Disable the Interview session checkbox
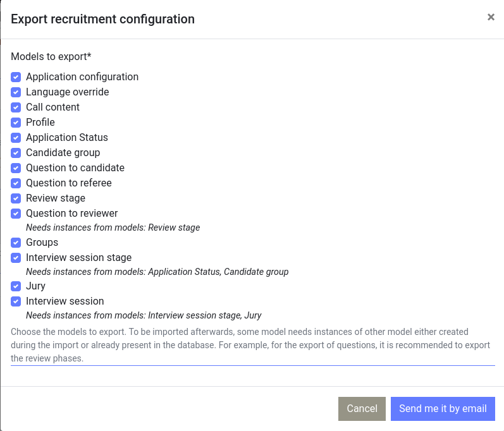504x431 pixels. coord(16,301)
